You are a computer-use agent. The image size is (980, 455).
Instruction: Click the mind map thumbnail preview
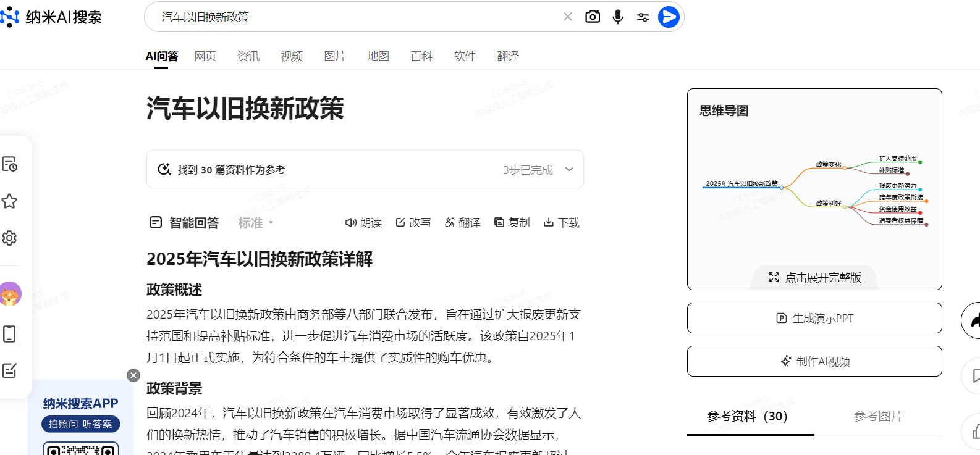814,191
